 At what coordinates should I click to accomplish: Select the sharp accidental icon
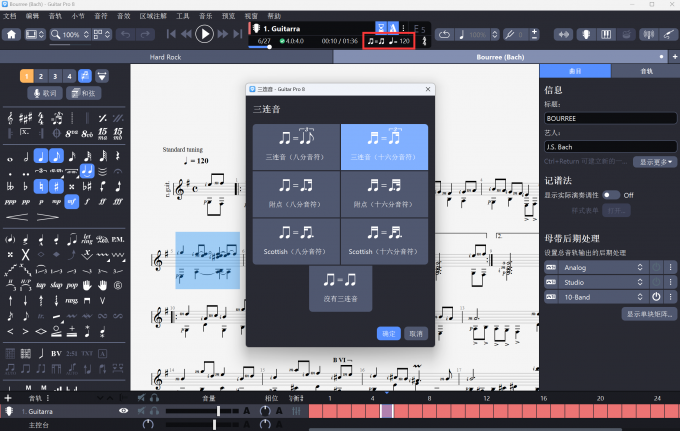[56, 187]
